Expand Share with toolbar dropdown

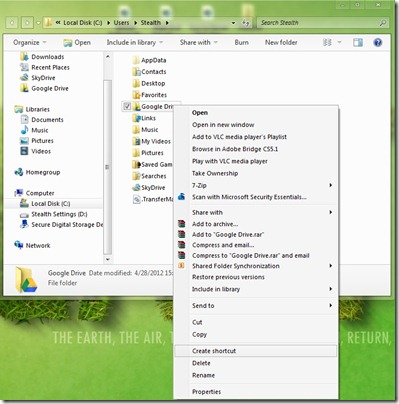point(199,42)
